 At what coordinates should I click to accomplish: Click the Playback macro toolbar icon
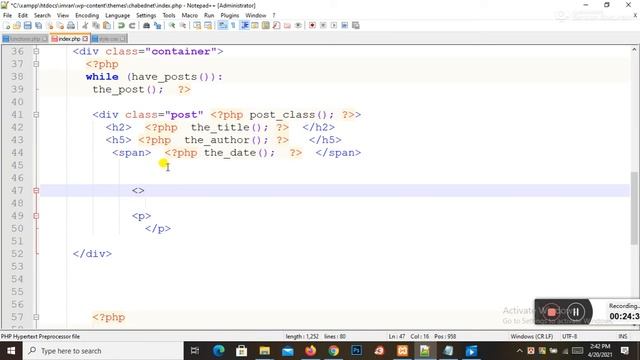coord(334,25)
